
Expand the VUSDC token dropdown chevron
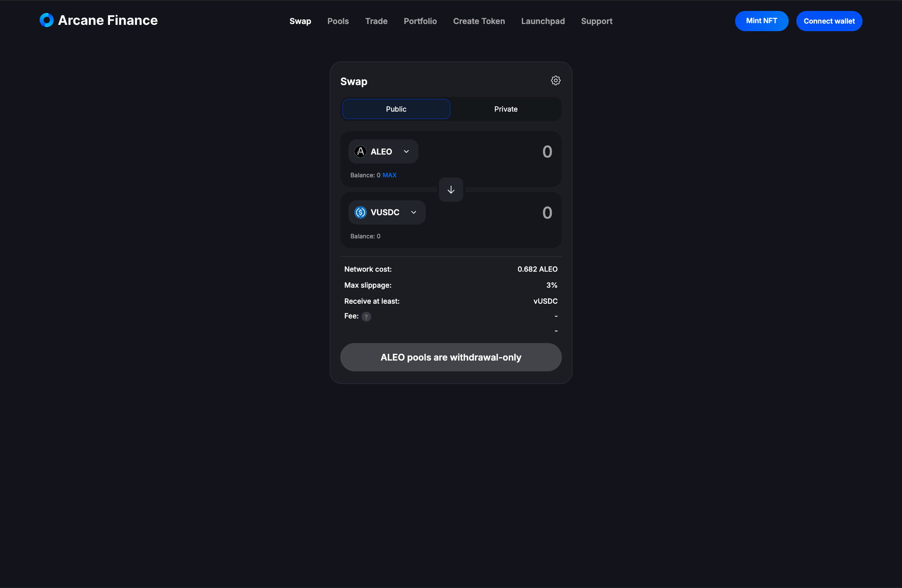pyautogui.click(x=413, y=212)
